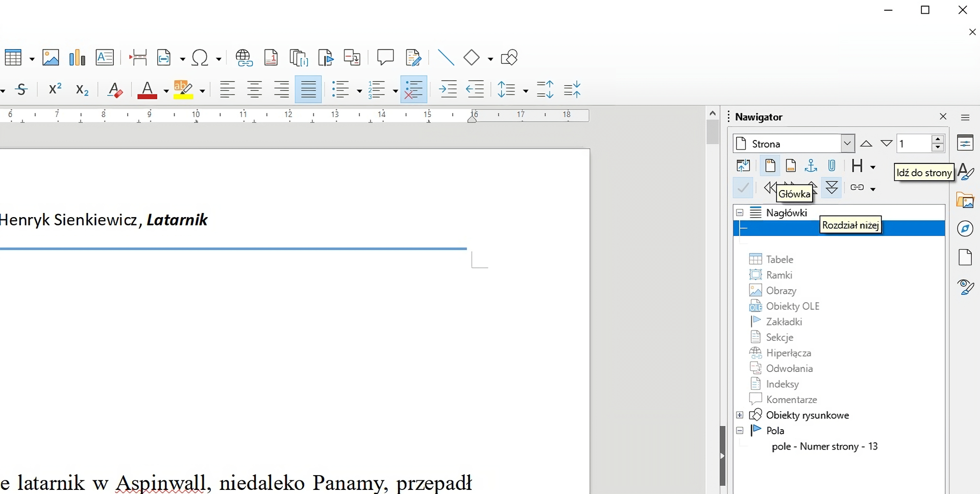The width and height of the screenshot is (980, 494).
Task: Increase paragraph spacing
Action: click(545, 90)
